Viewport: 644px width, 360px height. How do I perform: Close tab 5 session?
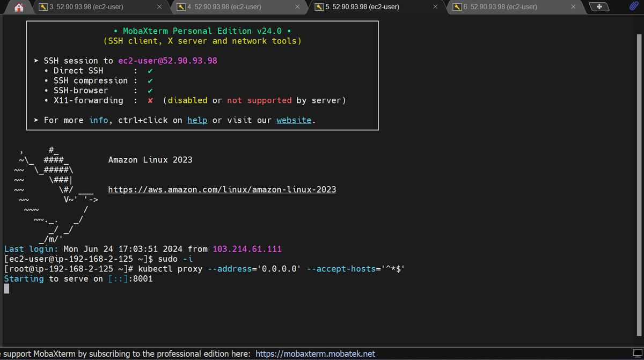[435, 7]
